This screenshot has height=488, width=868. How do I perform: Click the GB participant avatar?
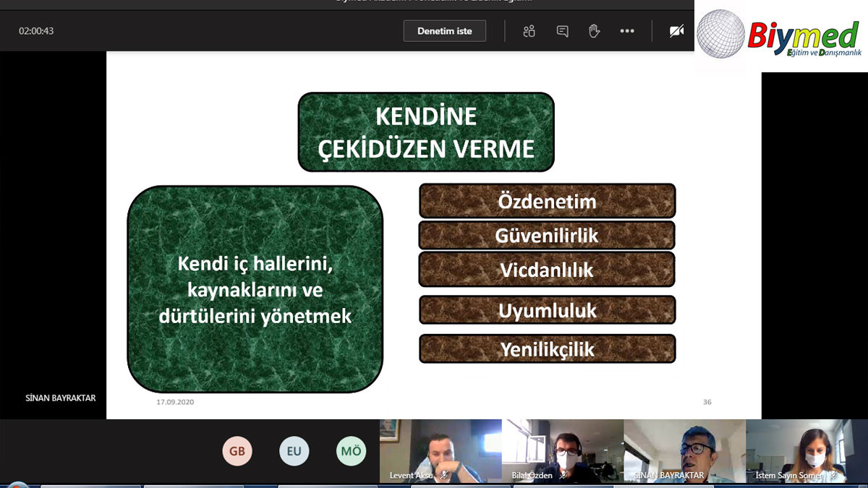click(x=237, y=450)
